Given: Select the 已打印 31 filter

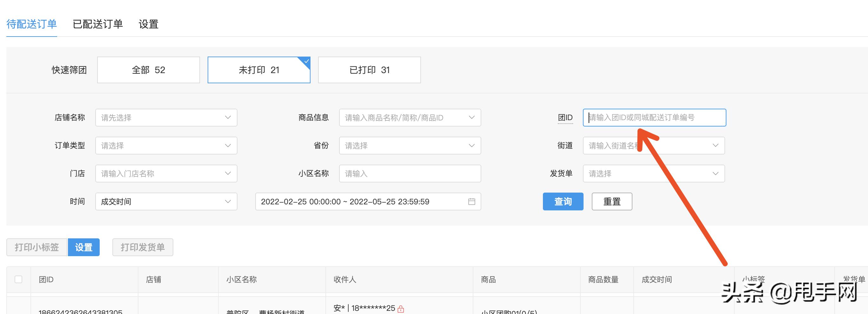Looking at the screenshot, I should [369, 70].
